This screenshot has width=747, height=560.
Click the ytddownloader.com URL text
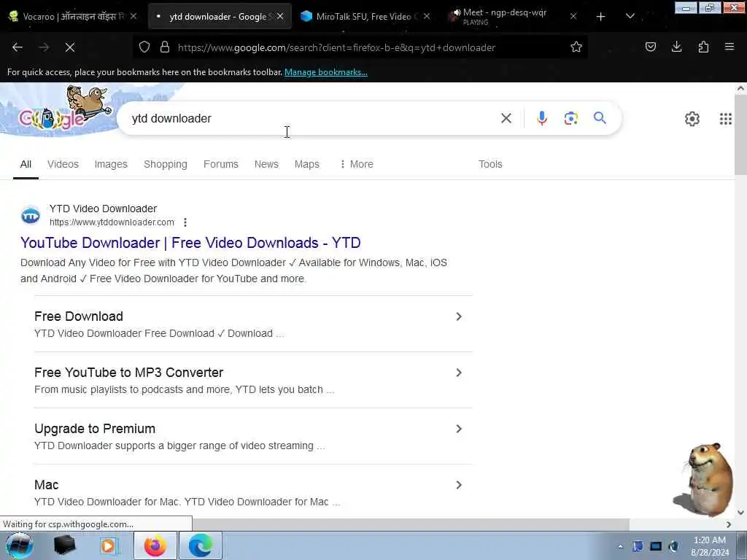click(112, 222)
